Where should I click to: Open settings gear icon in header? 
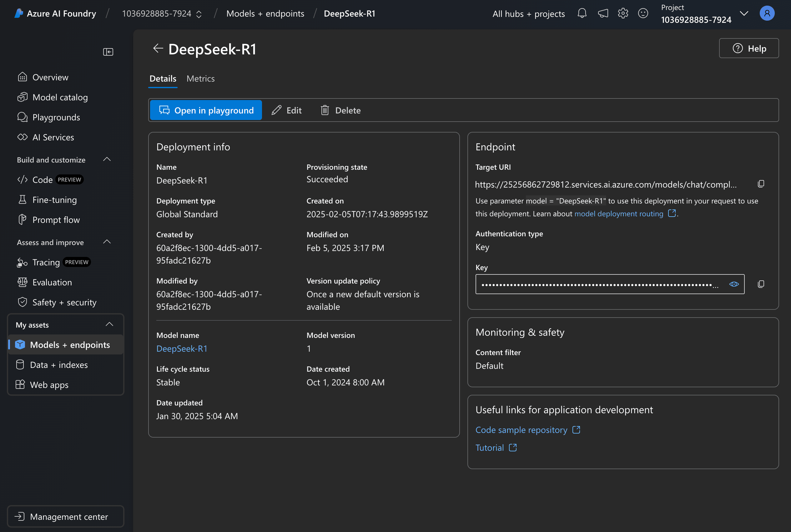point(623,13)
